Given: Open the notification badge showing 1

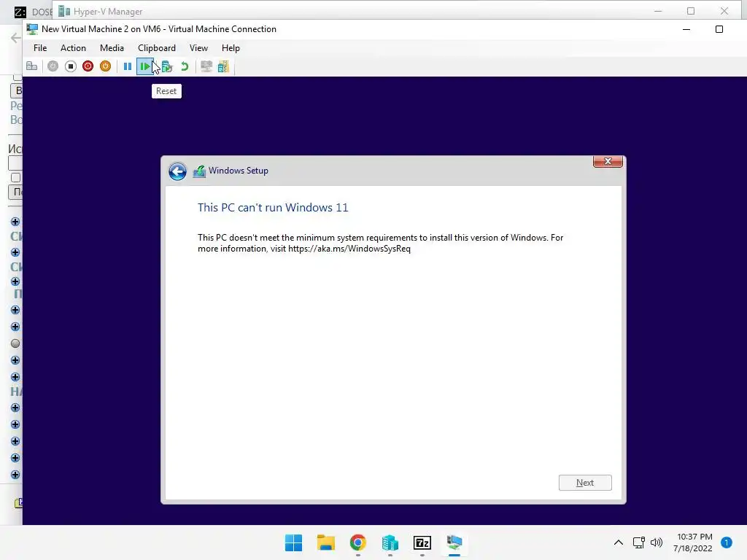Looking at the screenshot, I should (727, 542).
